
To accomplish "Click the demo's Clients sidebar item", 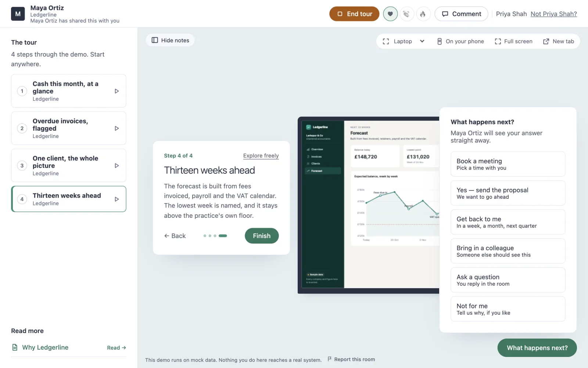I will coord(323,163).
